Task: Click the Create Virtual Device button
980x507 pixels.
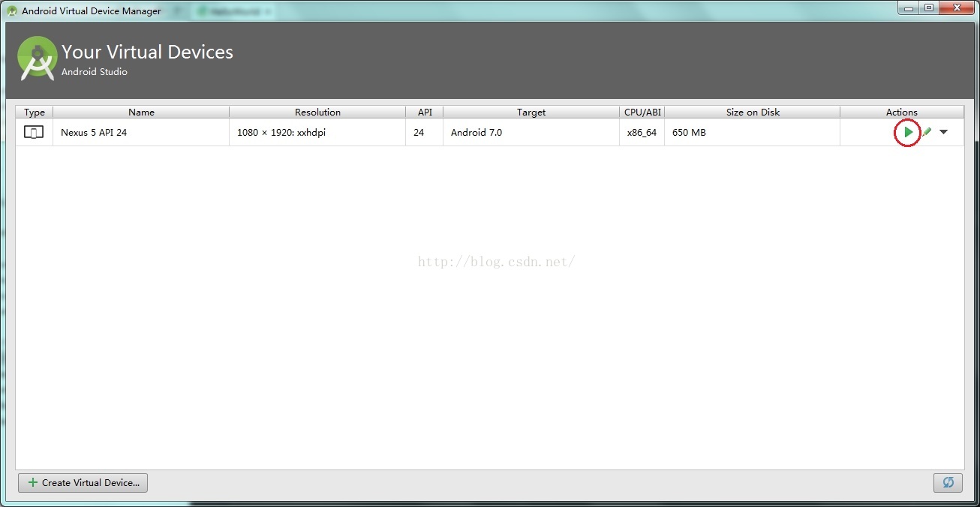Action: 83,483
